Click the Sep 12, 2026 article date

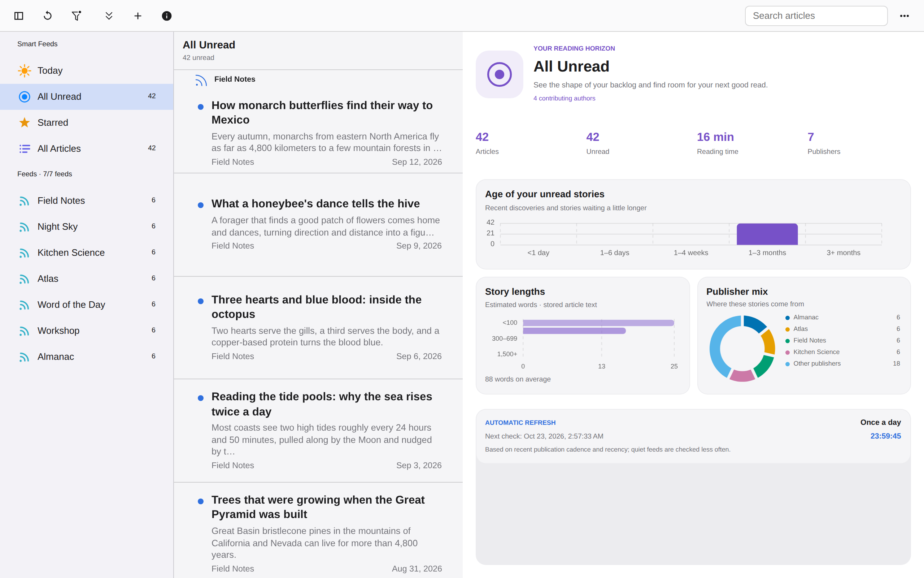tap(417, 162)
